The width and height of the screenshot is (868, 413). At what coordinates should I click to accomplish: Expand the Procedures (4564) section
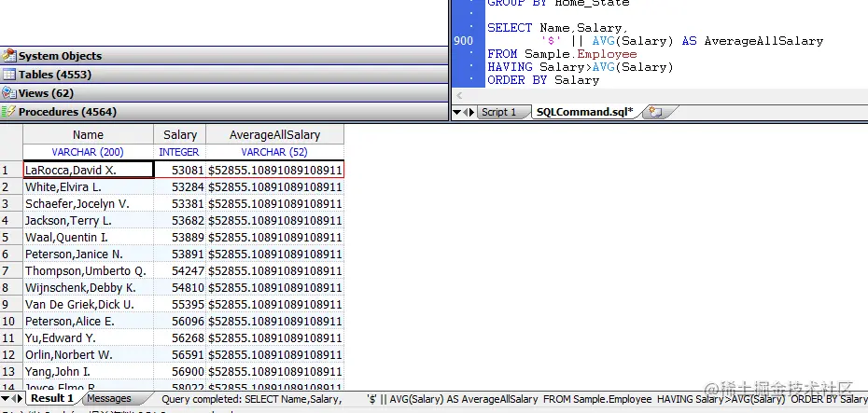(224, 112)
